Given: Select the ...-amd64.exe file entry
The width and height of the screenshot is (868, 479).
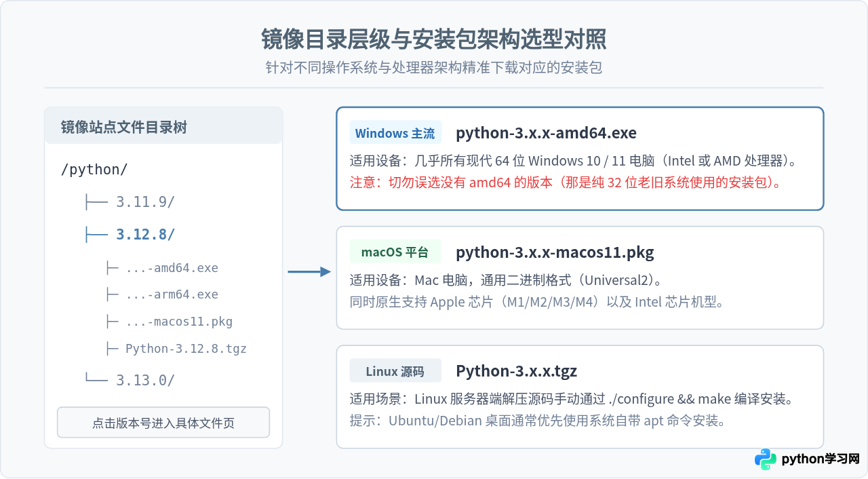Looking at the screenshot, I should (172, 268).
